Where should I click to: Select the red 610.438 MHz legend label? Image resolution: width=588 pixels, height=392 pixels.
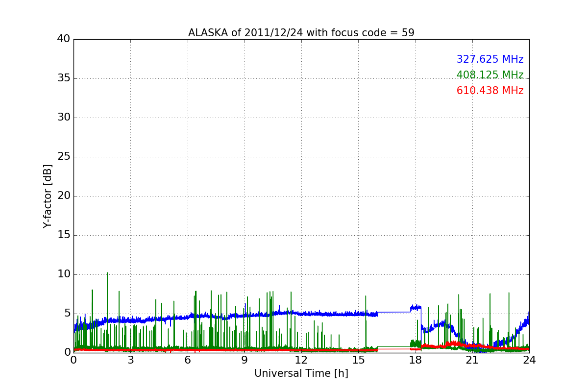[490, 91]
